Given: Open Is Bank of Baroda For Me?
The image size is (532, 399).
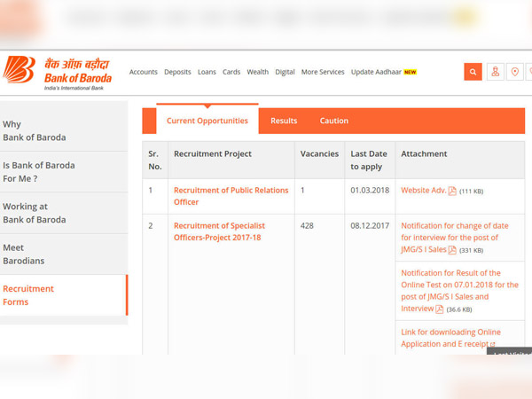Looking at the screenshot, I should tap(64, 172).
